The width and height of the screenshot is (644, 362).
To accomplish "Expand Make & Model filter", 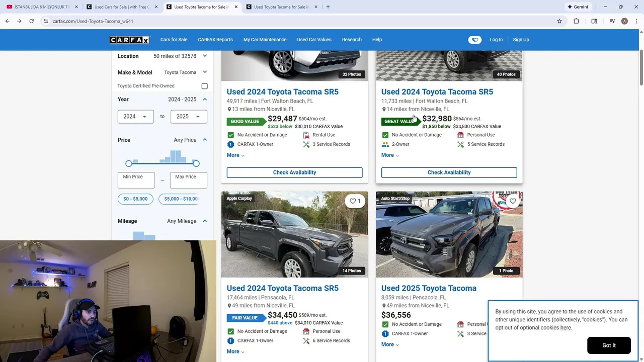I will pyautogui.click(x=205, y=72).
